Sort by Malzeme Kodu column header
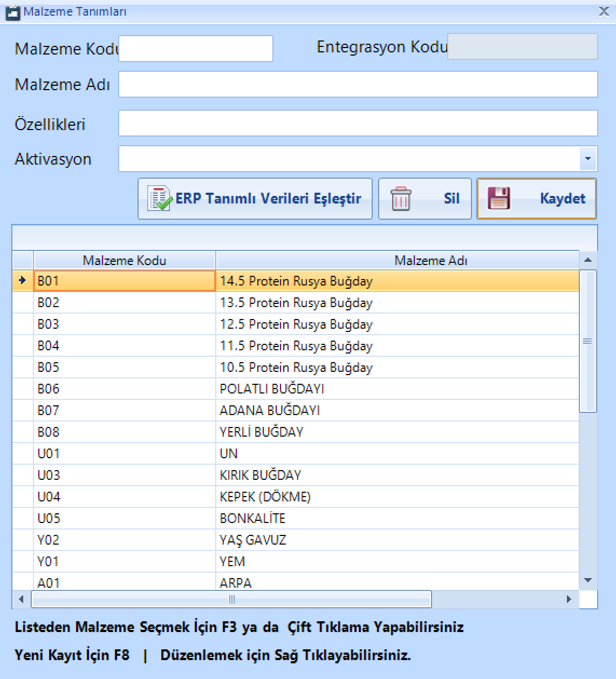 124,261
